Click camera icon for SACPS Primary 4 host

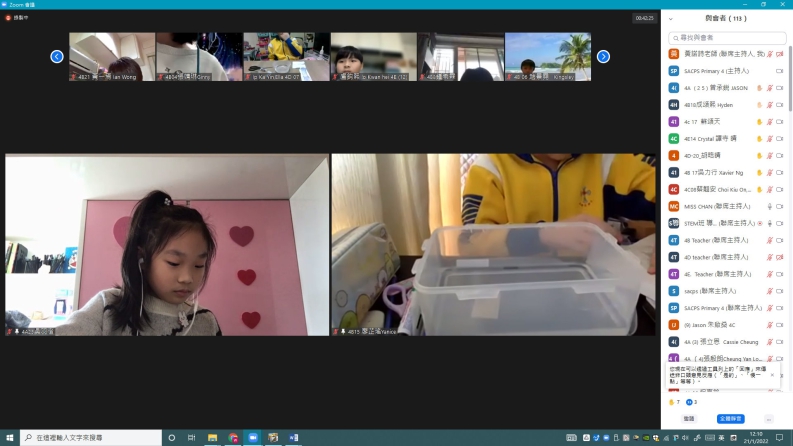tap(779, 71)
